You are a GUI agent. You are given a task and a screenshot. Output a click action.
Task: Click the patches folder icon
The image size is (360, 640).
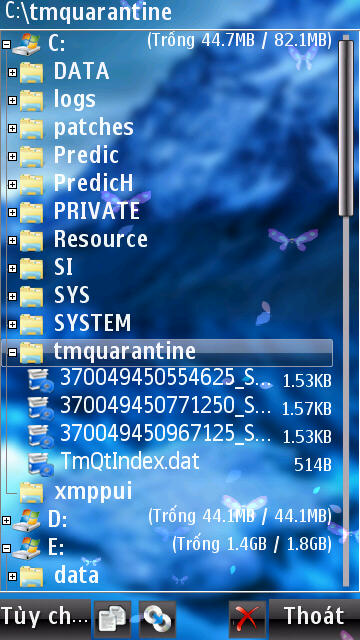pyautogui.click(x=31, y=128)
